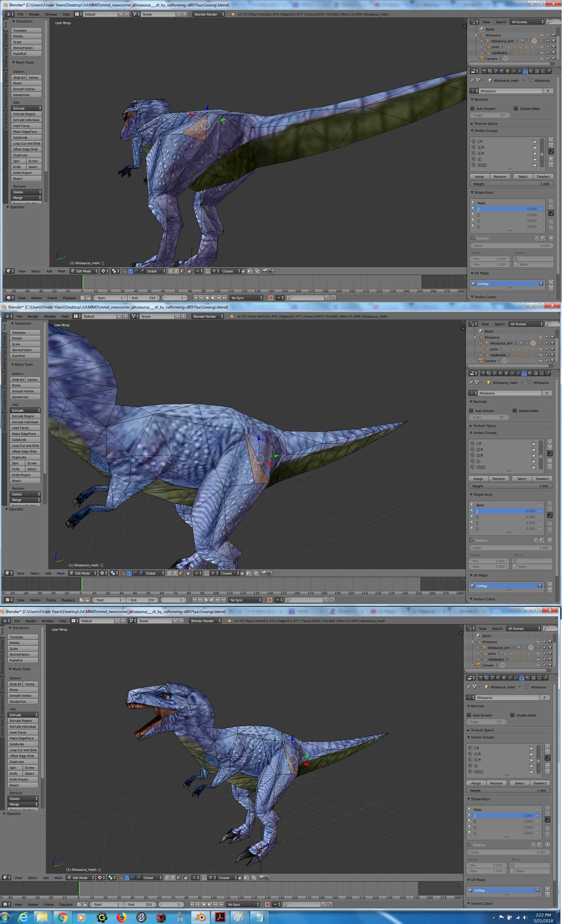
Task: Open Material tab in middle window
Action: [x=530, y=373]
